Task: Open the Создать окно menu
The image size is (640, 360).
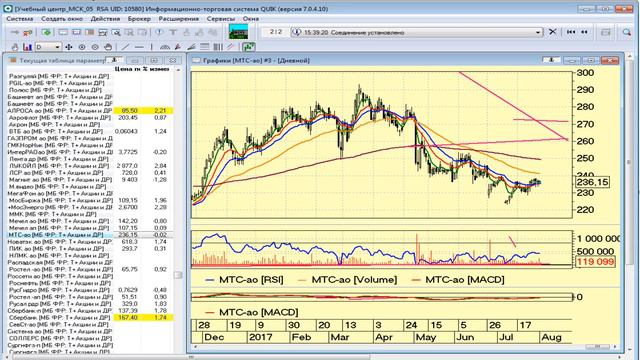Action: (x=62, y=19)
